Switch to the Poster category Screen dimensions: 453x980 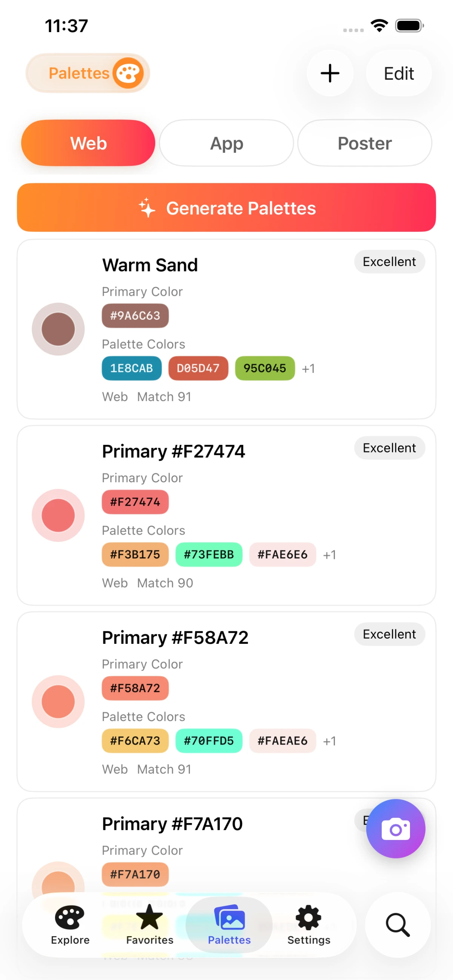[x=364, y=143]
